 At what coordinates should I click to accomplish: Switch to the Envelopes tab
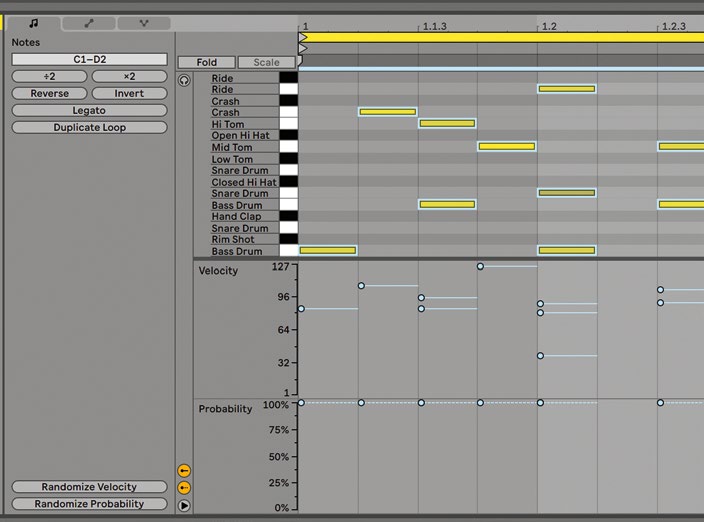[89, 23]
